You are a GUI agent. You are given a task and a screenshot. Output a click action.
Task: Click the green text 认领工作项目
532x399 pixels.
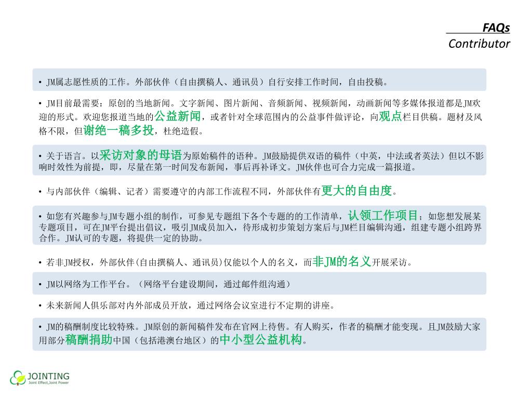point(383,215)
